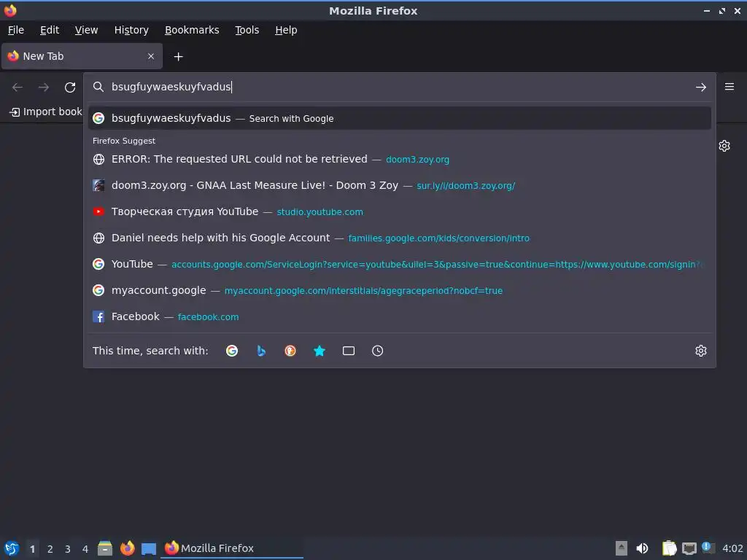Open the File menu
Image resolution: width=747 pixels, height=560 pixels.
[x=16, y=30]
